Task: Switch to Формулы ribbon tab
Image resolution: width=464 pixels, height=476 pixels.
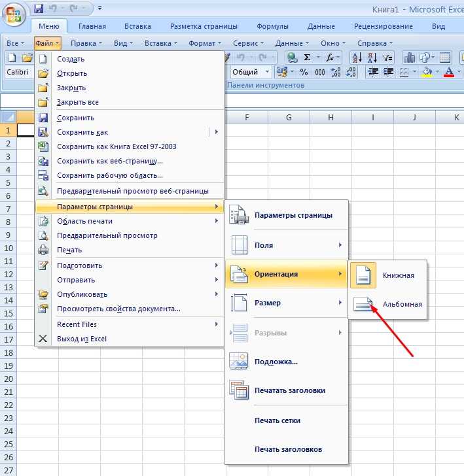Action: click(x=272, y=26)
